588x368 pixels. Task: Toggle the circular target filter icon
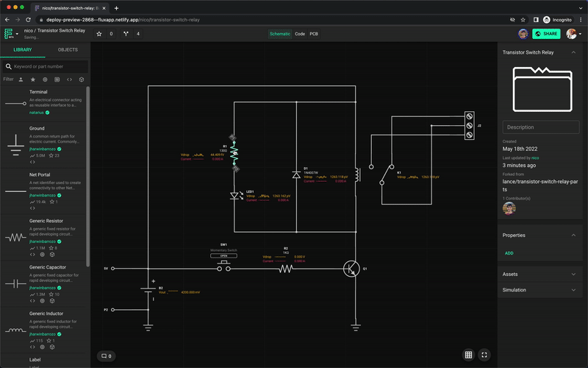pyautogui.click(x=45, y=79)
